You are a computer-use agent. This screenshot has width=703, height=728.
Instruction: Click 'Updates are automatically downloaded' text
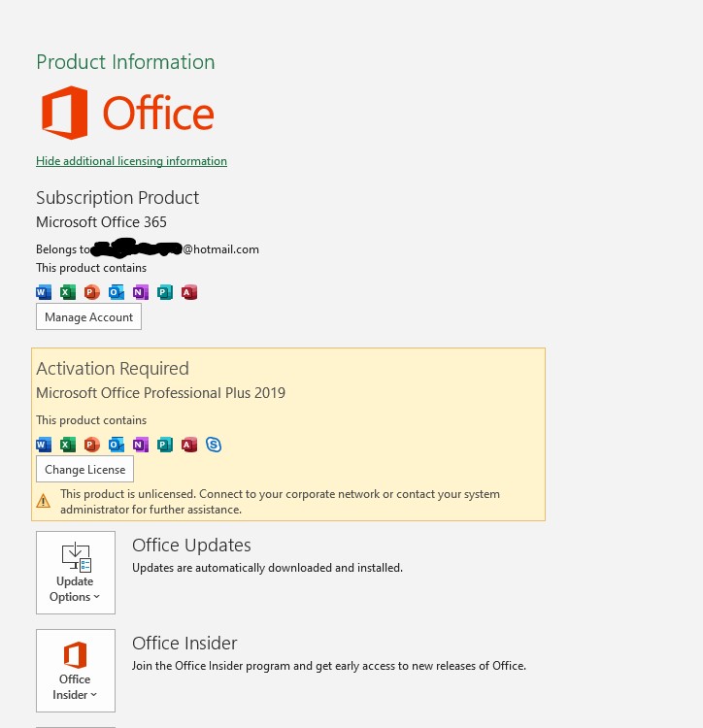click(x=267, y=568)
